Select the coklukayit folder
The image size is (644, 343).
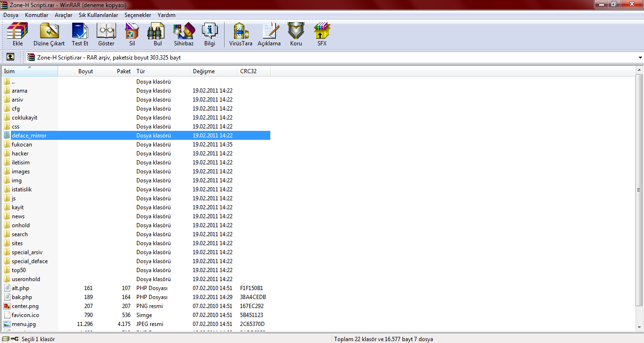point(25,118)
